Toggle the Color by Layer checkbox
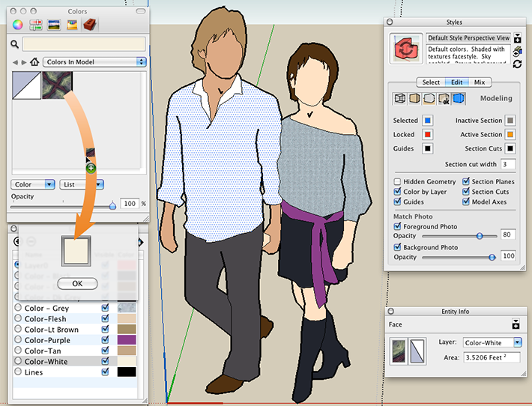532x406 pixels. point(397,192)
